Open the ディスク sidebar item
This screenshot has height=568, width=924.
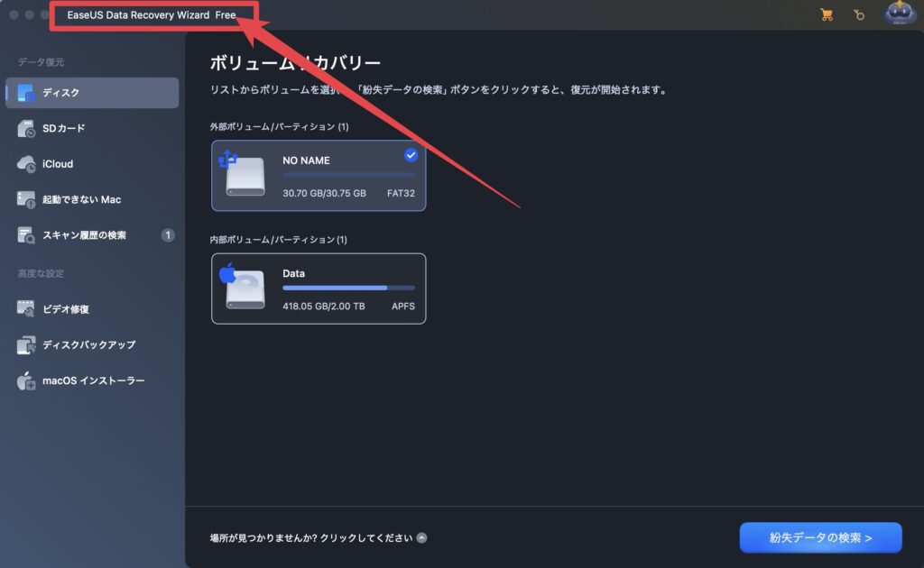(91, 93)
